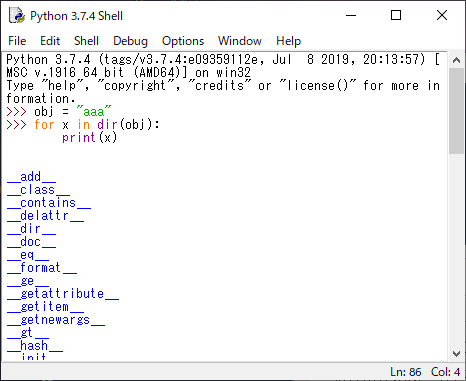Click the __doc__ output line
The image size is (466, 381).
click(x=31, y=242)
